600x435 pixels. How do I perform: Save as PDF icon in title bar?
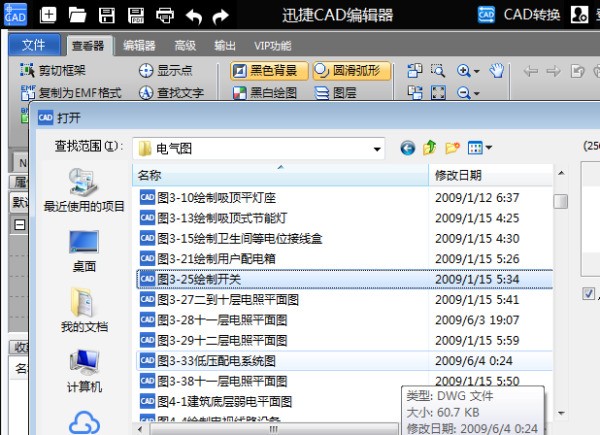click(x=136, y=15)
